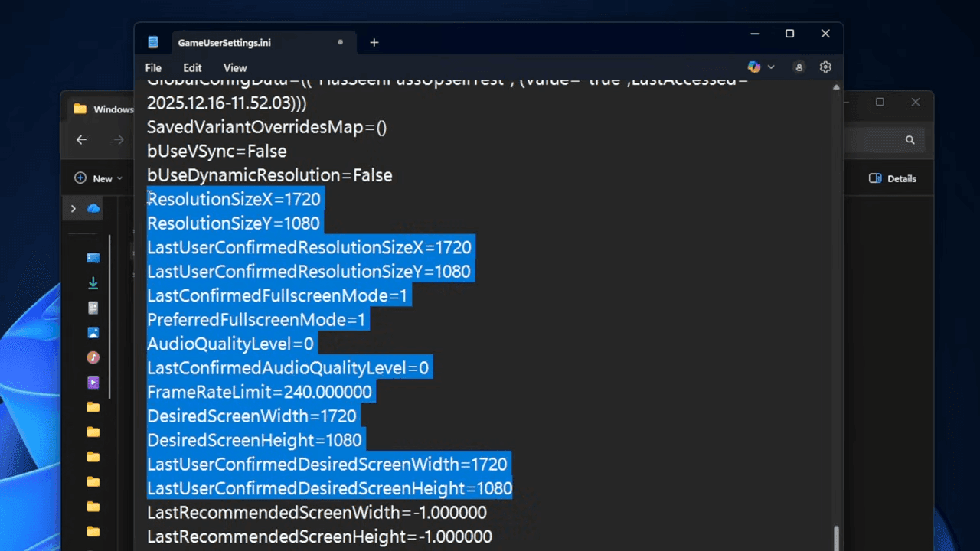Open the Music folder icon in sidebar
This screenshot has height=551, width=980.
point(93,357)
